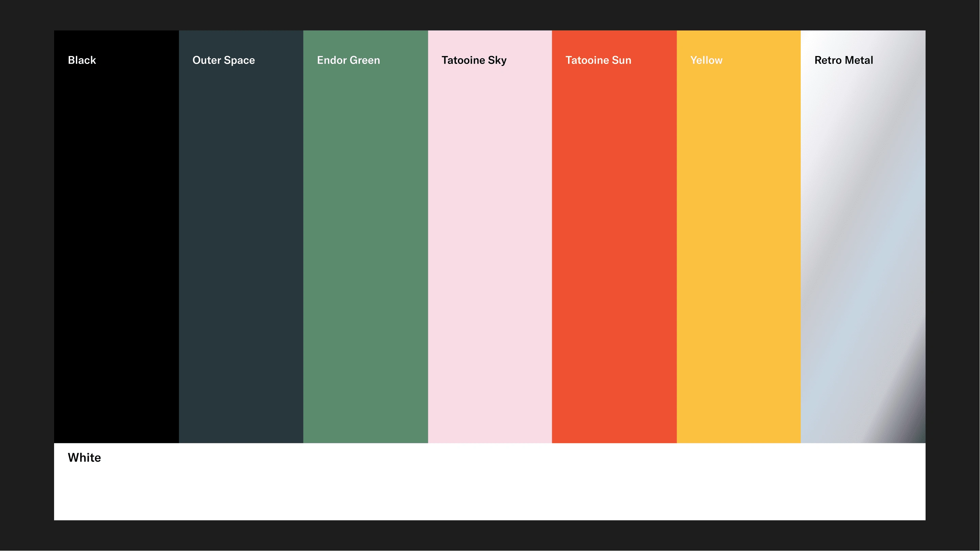The image size is (980, 551).
Task: Select the Yellow color swatch
Action: [x=739, y=237]
